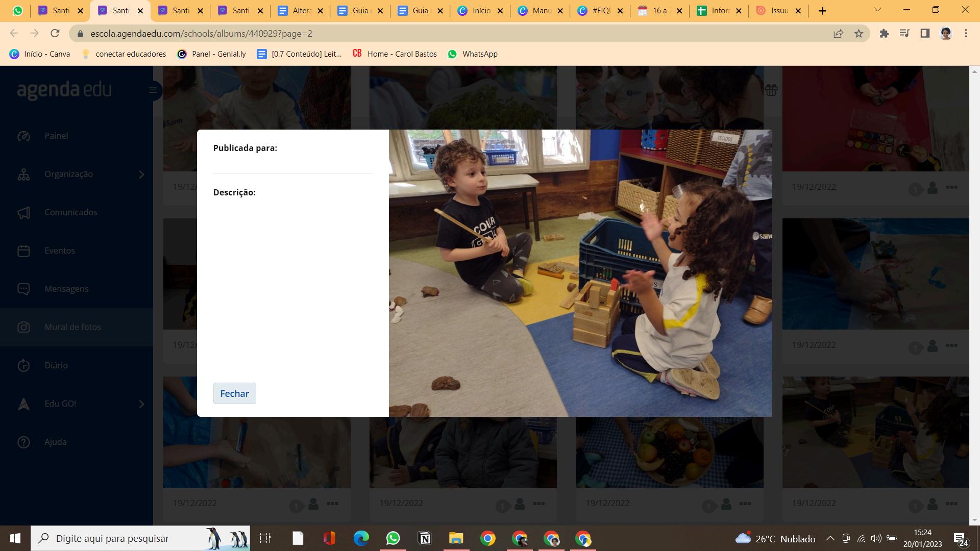Toggle the sidebar collapse hamburger button

click(153, 90)
